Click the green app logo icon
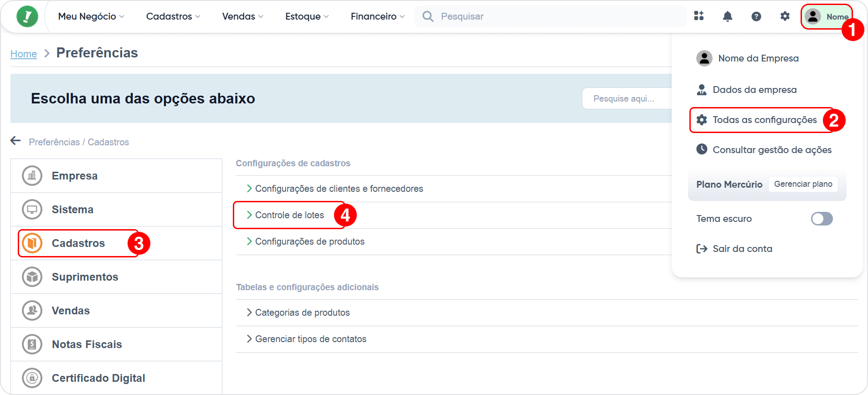This screenshot has height=395, width=868. (x=27, y=16)
